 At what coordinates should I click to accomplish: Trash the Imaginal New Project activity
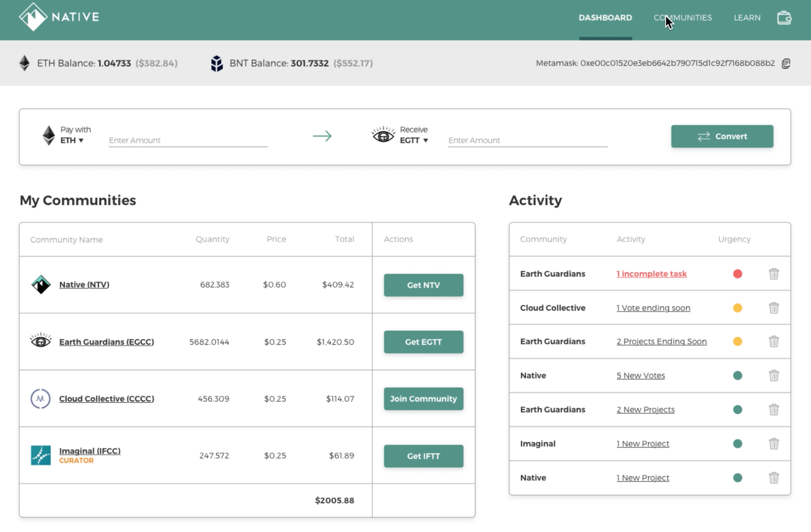(x=774, y=444)
